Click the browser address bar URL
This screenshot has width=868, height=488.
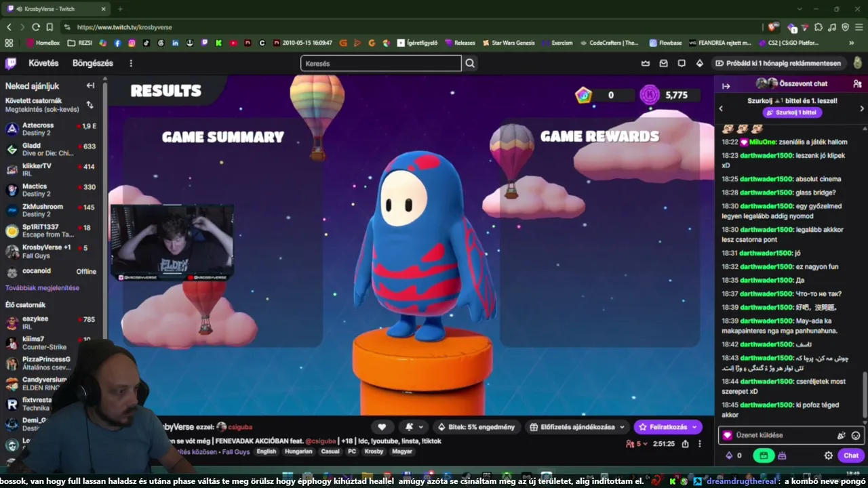(x=124, y=27)
